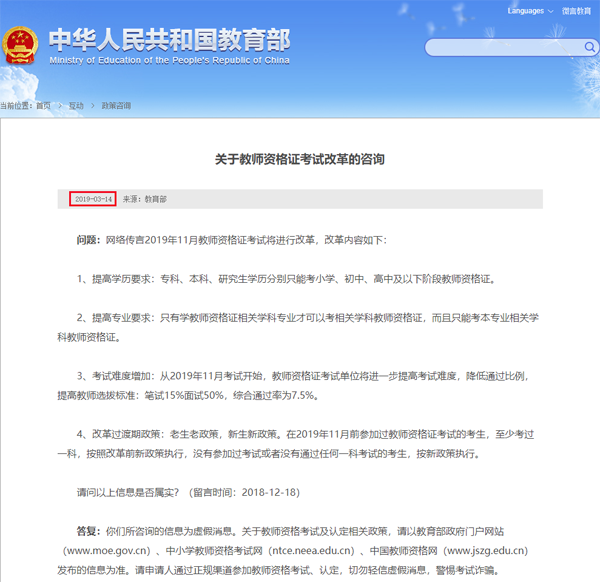
Task: Click the article title 关于教师资格证考试改革的咨询
Action: coord(300,159)
